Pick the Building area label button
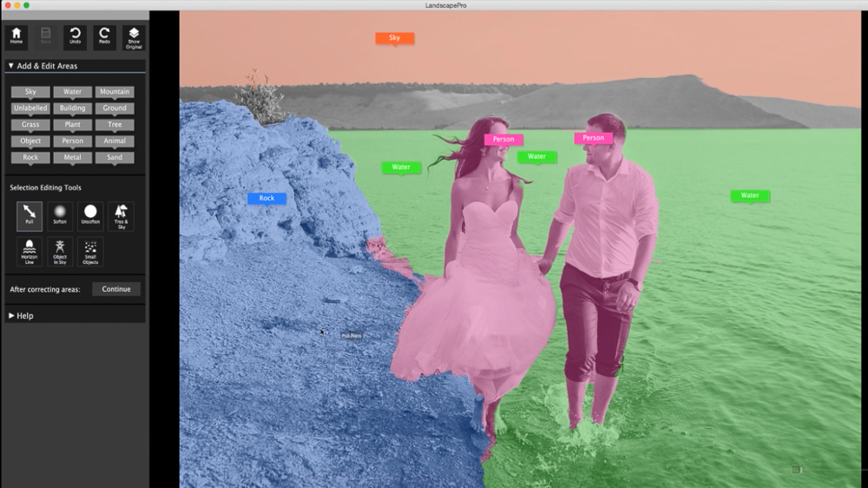This screenshot has height=488, width=868. tap(72, 108)
